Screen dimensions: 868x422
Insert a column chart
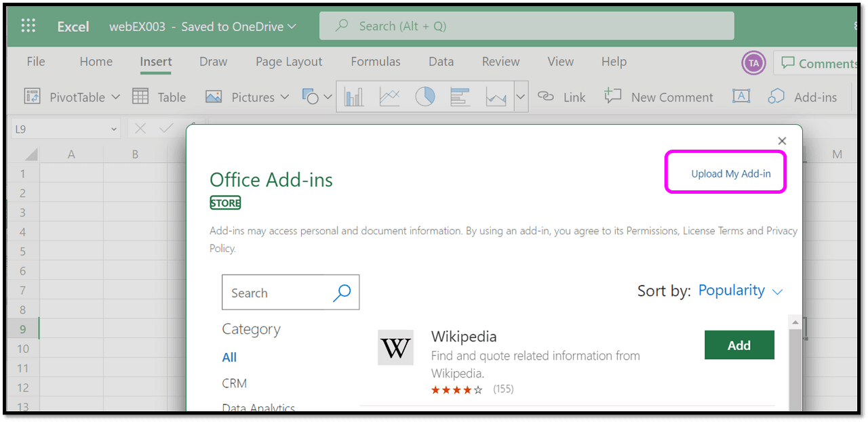(354, 97)
